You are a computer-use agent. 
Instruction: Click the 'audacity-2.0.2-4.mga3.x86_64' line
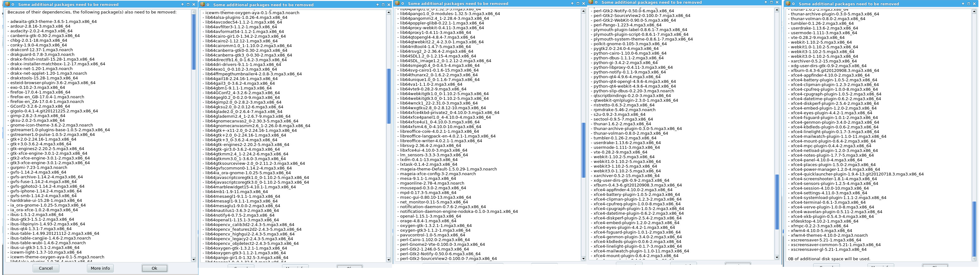pos(40,31)
